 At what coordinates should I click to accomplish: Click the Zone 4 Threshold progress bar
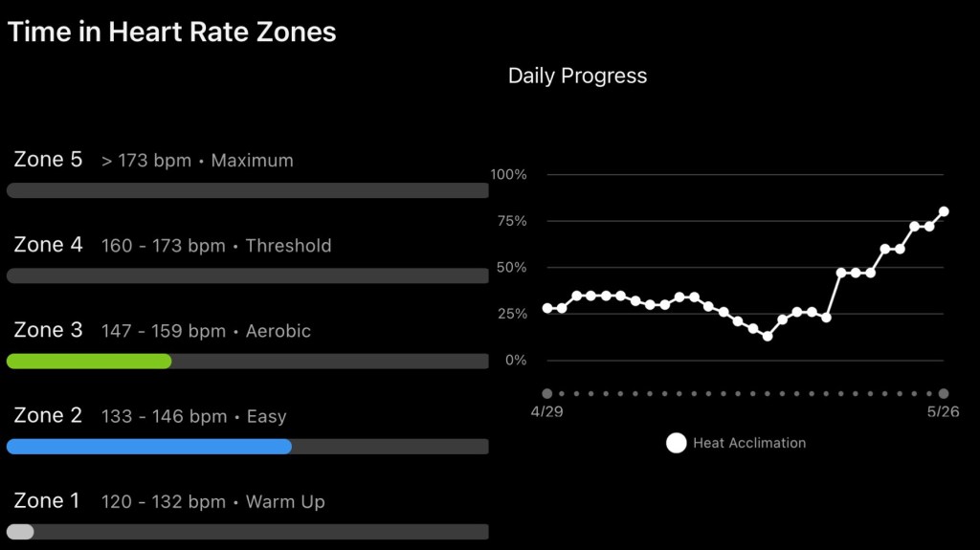[x=247, y=275]
